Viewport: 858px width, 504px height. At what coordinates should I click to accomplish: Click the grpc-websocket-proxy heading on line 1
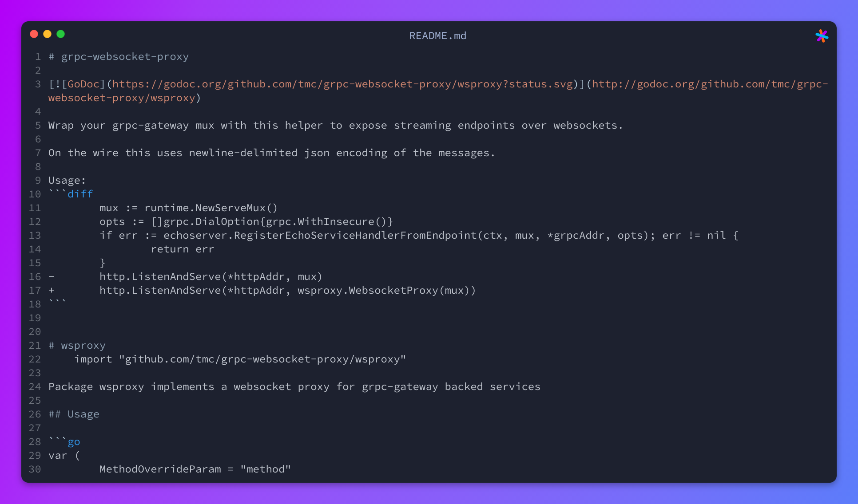coord(119,57)
